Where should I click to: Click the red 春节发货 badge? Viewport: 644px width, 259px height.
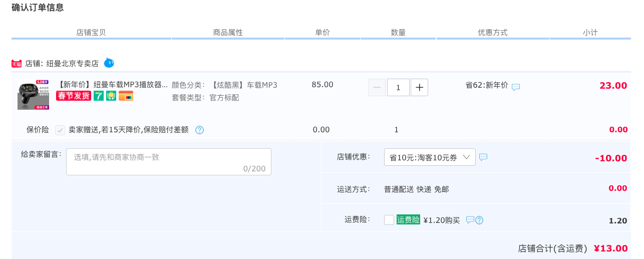pos(74,96)
